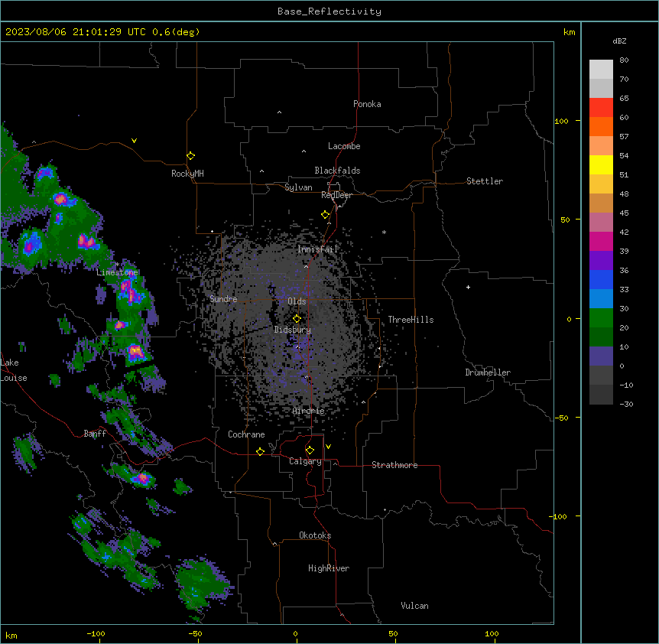Click the magenta 42 dBZ legend swatch
Screen dimensions: 659x644
[x=601, y=241]
